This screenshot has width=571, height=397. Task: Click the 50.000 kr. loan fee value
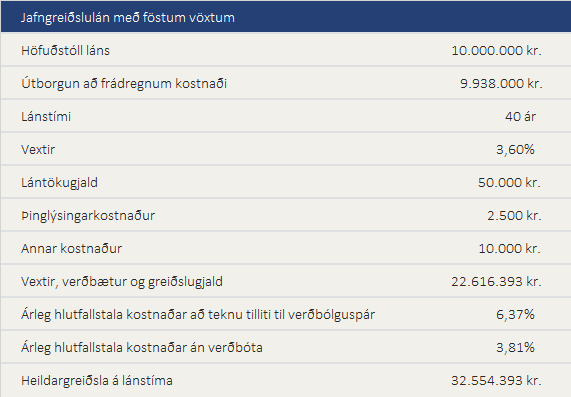(x=509, y=182)
